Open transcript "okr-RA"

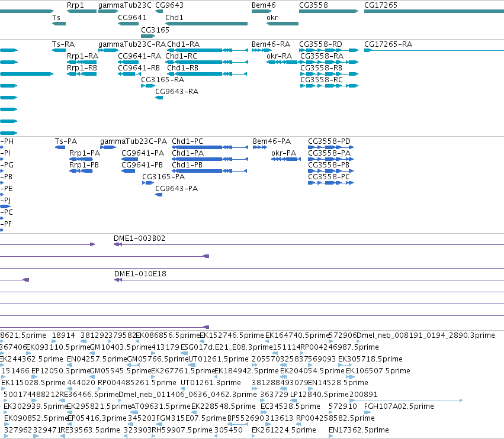tap(279, 56)
